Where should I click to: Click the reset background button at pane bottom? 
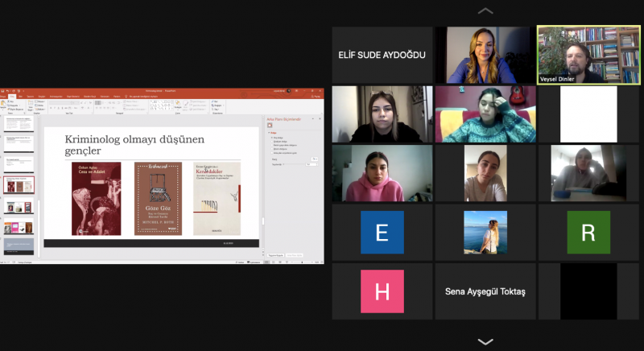point(295,254)
